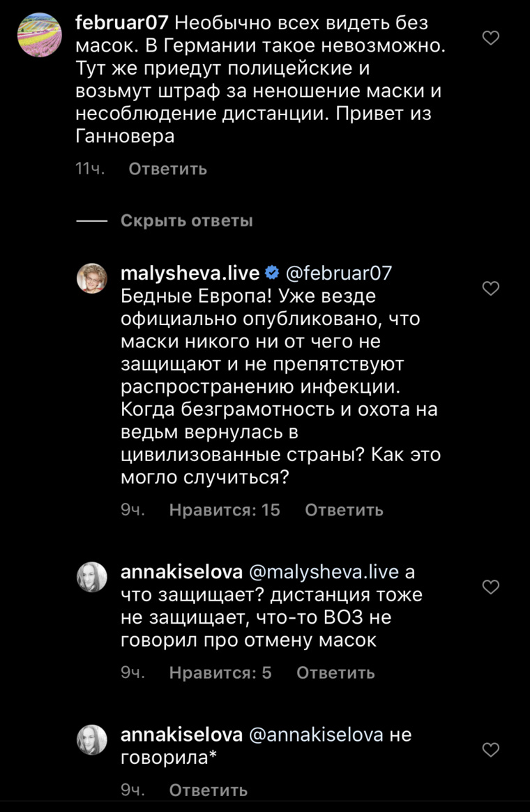Tap annakiselova's avatar on the last reply
The height and width of the screenshot is (812, 530).
[91, 740]
